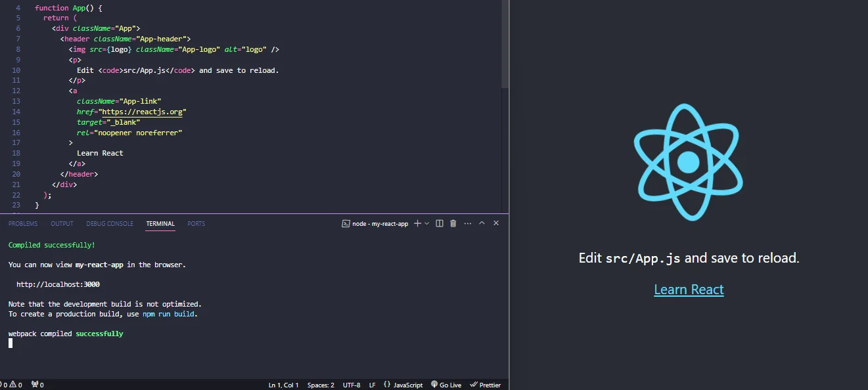Click "noopener noreferrer" text in the editor
868x390 pixels.
(x=138, y=133)
